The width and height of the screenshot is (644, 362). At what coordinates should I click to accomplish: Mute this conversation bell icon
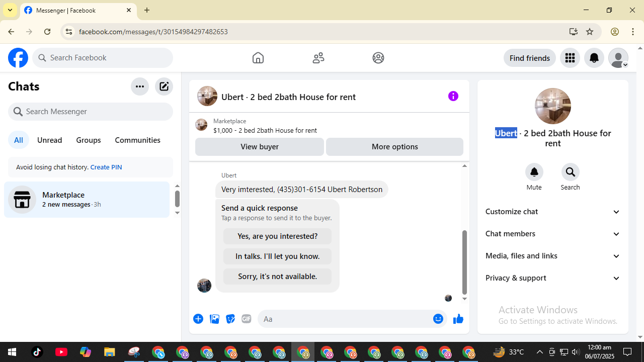click(x=534, y=172)
